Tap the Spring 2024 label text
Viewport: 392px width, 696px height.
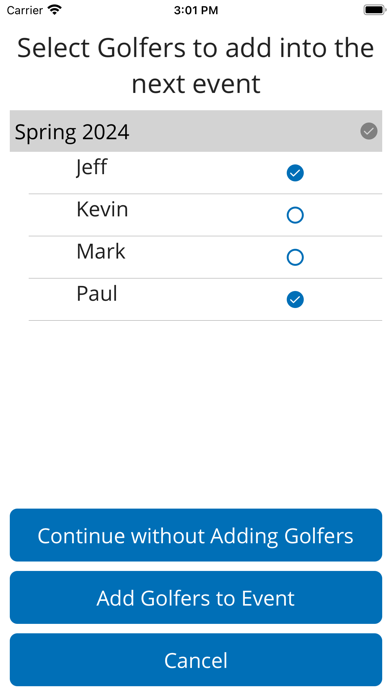(72, 132)
